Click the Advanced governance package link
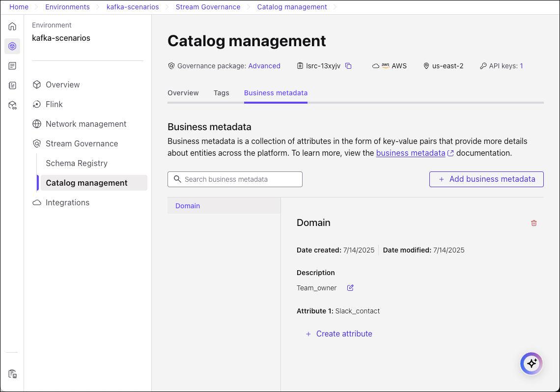This screenshot has height=392, width=560. pos(264,66)
